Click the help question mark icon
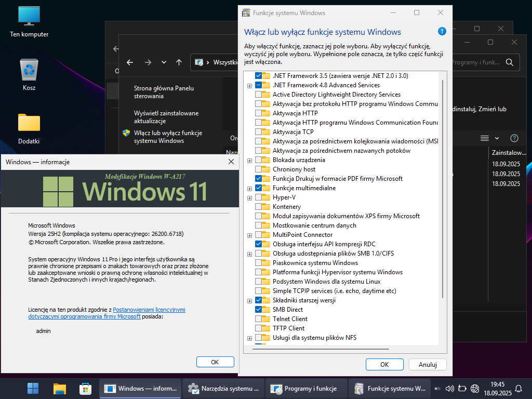Image resolution: width=532 pixels, height=399 pixels. (442, 31)
